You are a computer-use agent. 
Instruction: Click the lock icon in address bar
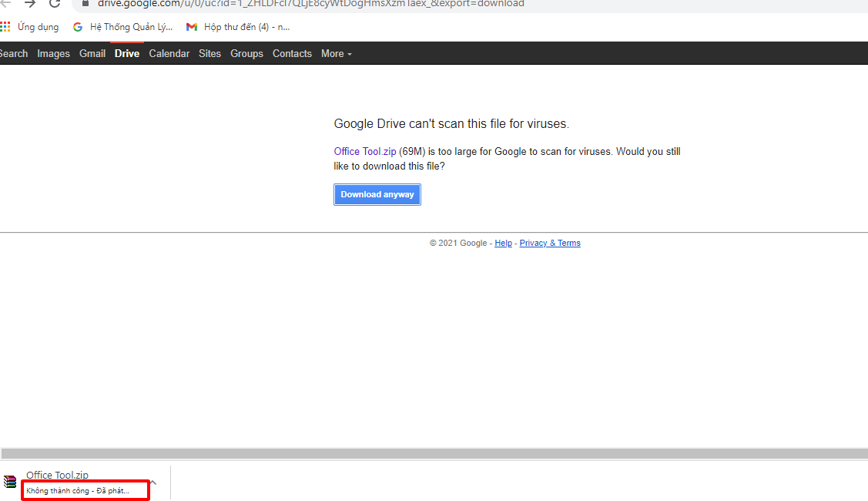(x=85, y=3)
